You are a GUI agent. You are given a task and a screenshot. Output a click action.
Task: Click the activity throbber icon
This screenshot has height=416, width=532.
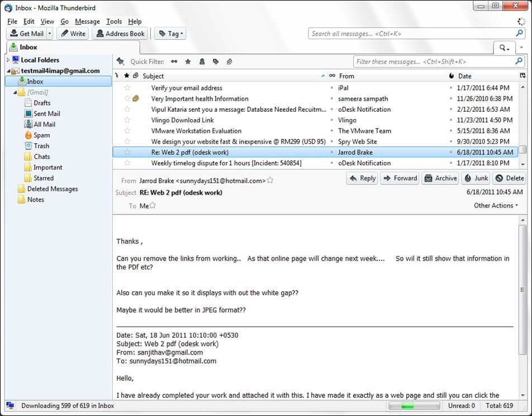click(x=521, y=21)
